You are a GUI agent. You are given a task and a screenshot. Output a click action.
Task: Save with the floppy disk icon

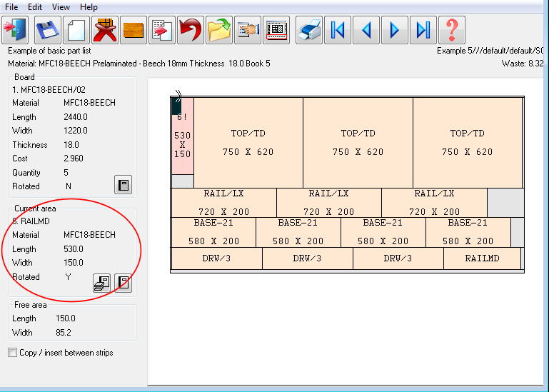tap(48, 30)
